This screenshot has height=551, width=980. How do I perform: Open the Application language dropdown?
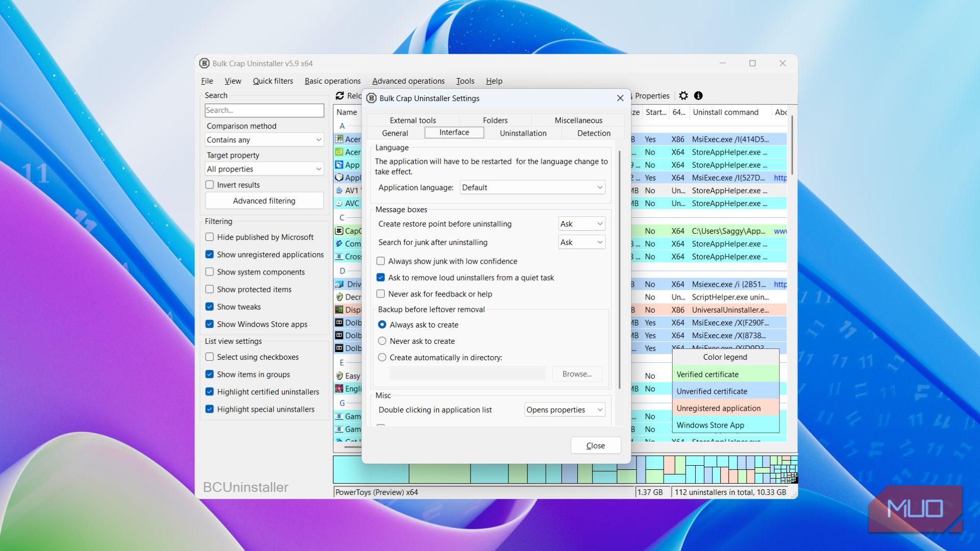point(532,187)
